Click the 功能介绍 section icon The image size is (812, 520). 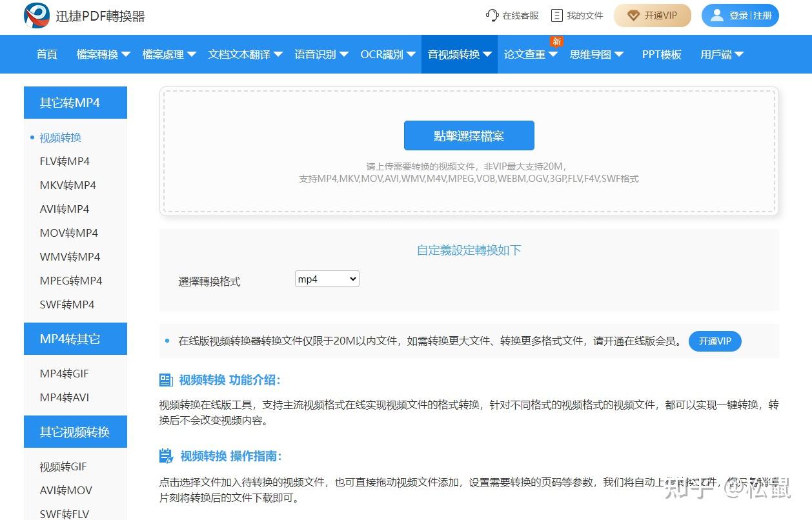166,380
